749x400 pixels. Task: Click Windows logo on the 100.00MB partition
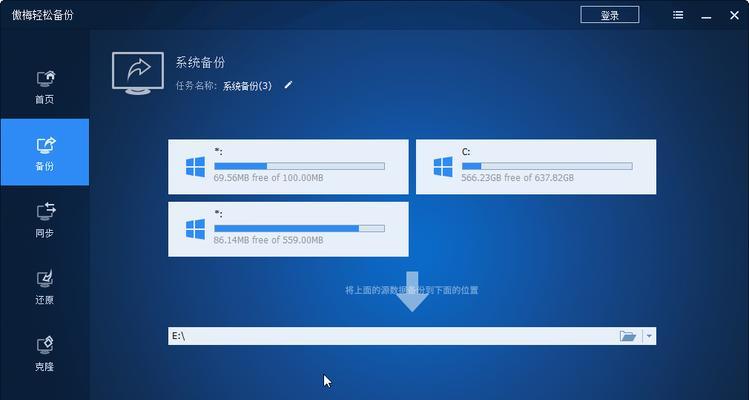pos(195,167)
